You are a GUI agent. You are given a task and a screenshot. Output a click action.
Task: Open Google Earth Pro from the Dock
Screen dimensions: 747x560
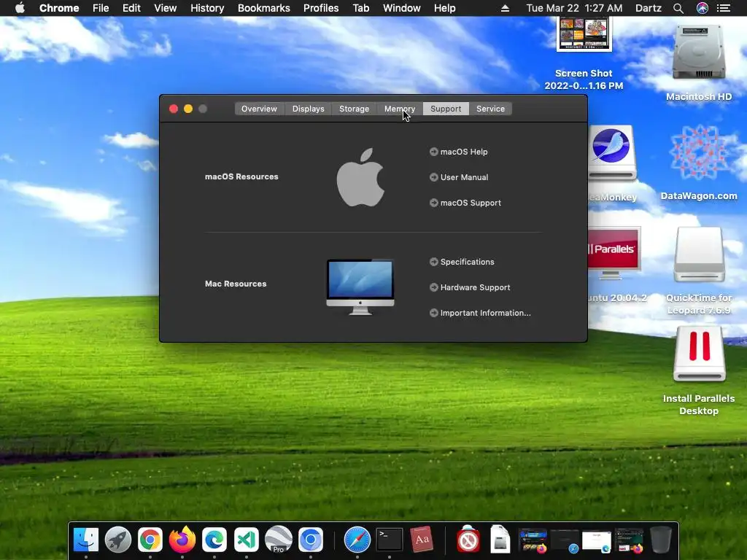point(279,540)
